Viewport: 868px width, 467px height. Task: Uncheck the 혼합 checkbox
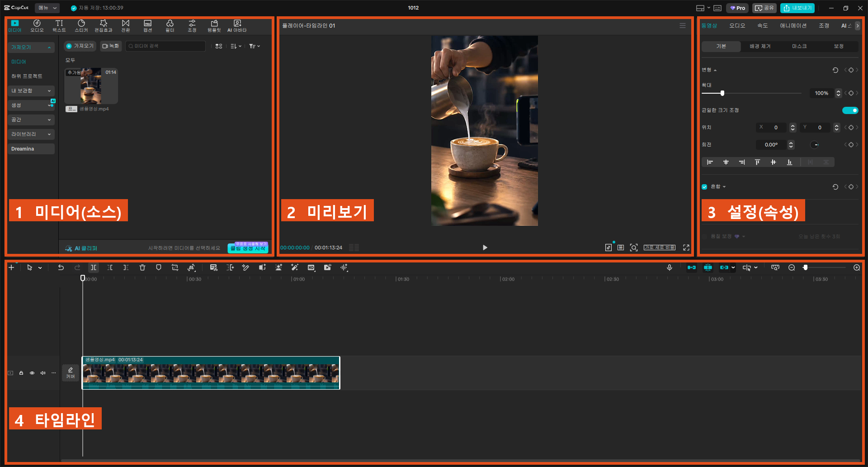pyautogui.click(x=704, y=187)
